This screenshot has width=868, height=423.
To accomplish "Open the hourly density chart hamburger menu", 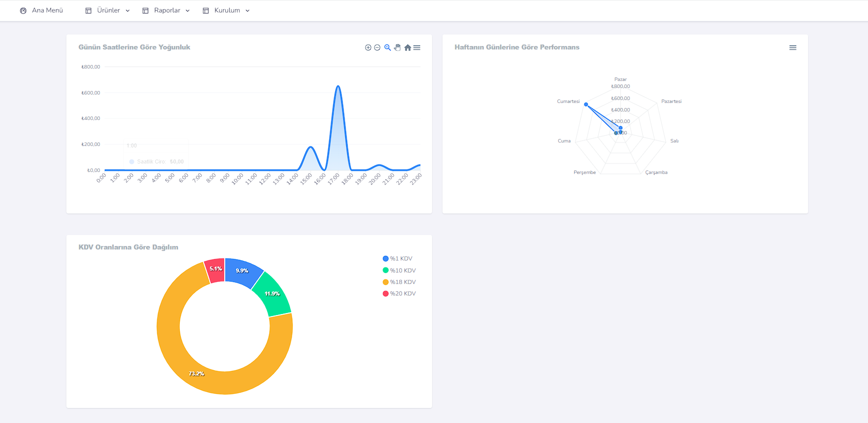I will 417,47.
